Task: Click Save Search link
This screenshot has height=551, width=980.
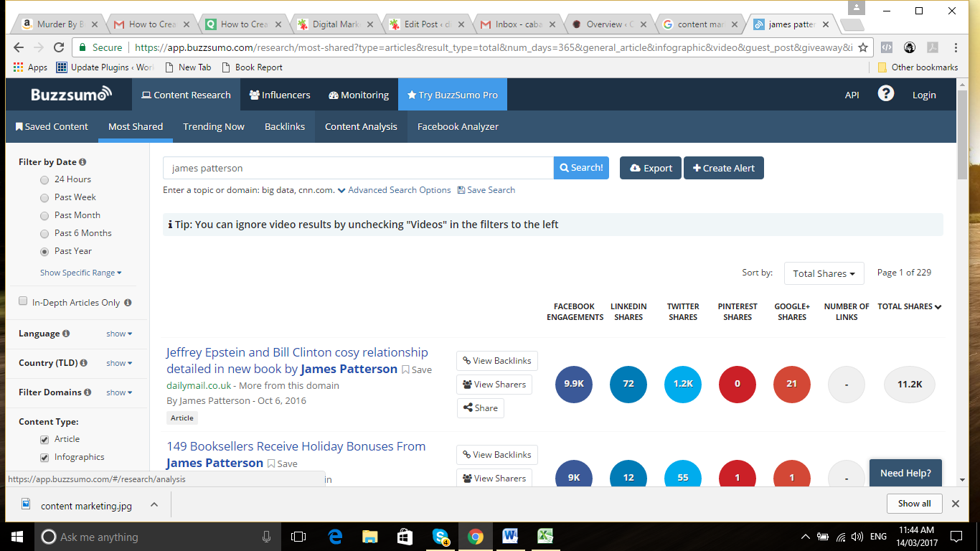Action: coord(486,190)
